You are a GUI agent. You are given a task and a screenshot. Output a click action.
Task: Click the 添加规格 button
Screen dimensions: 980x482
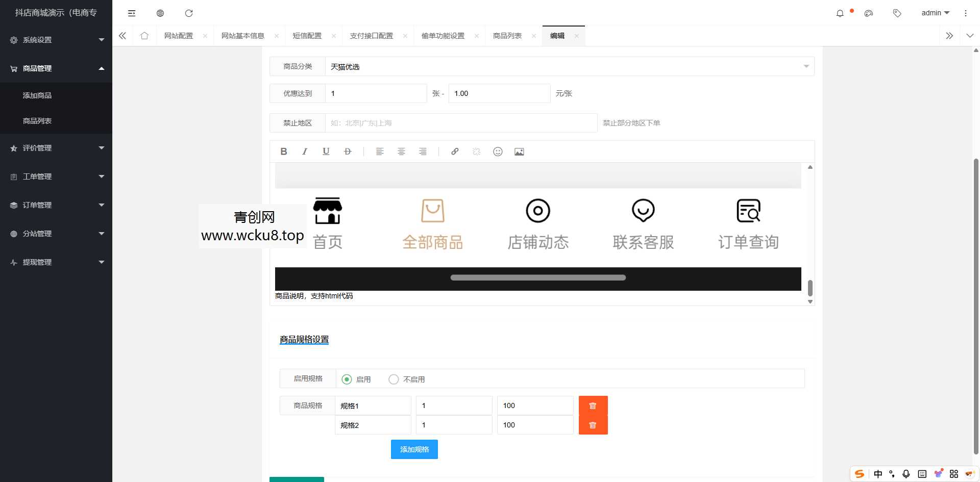tap(414, 449)
